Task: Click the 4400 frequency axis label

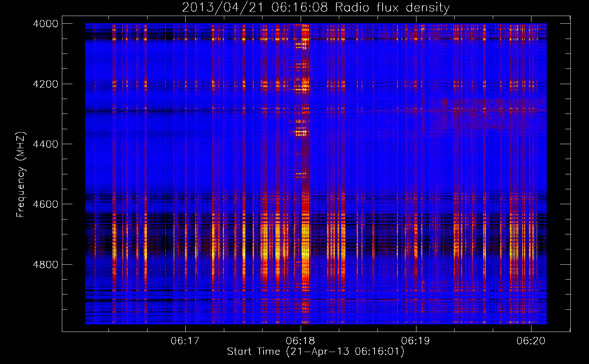Action: click(x=46, y=144)
